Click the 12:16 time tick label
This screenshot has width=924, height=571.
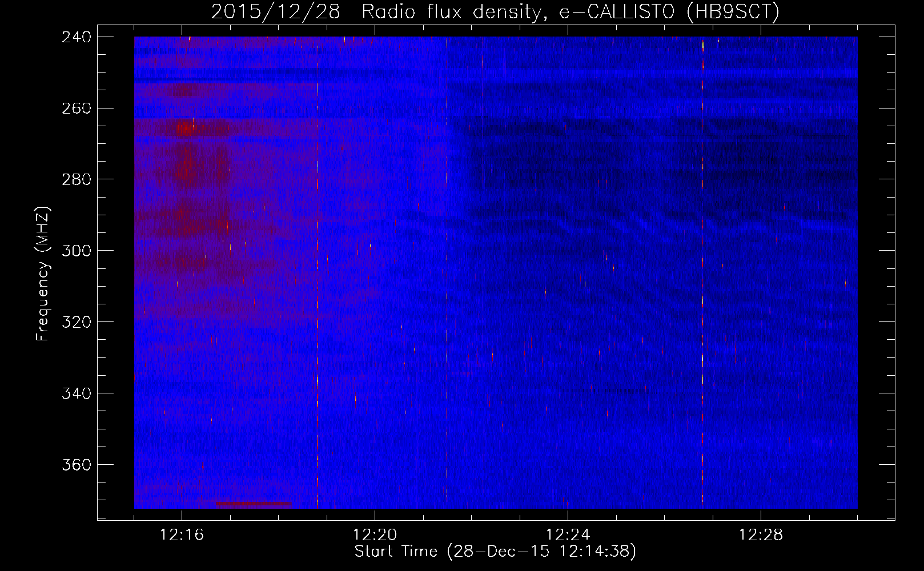[182, 535]
